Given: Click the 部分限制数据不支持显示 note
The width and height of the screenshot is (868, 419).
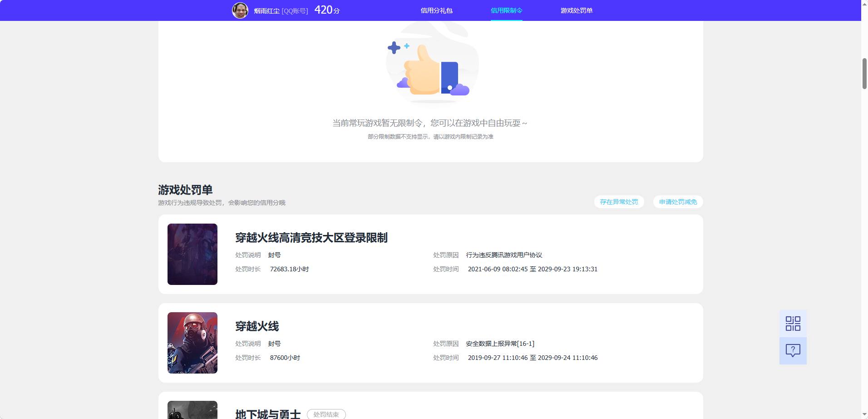Looking at the screenshot, I should click(430, 136).
